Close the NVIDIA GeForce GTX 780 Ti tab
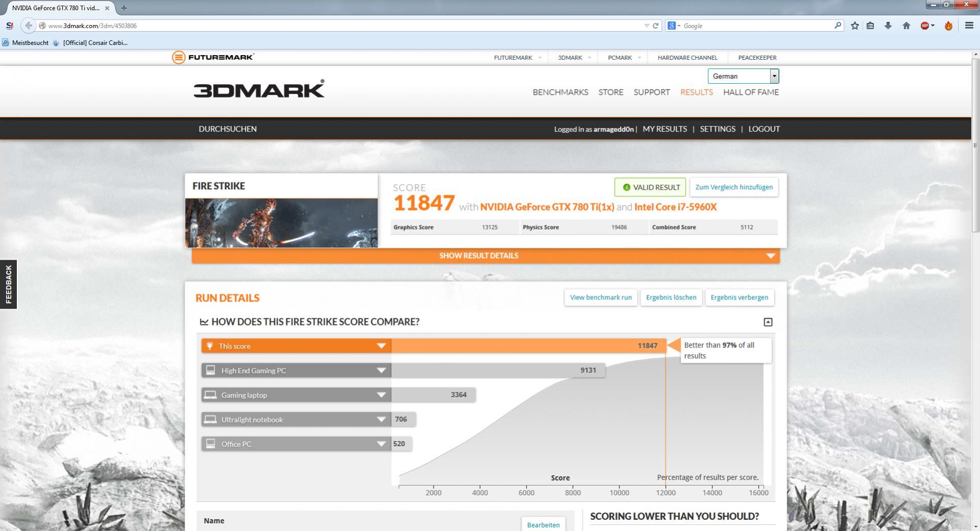This screenshot has height=531, width=980. (x=107, y=8)
